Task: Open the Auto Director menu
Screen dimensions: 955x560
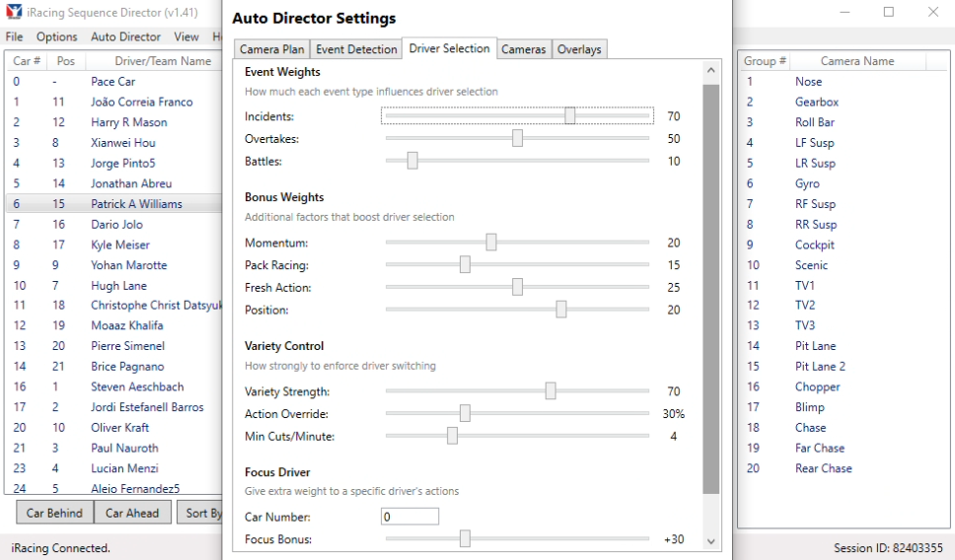Action: tap(125, 36)
